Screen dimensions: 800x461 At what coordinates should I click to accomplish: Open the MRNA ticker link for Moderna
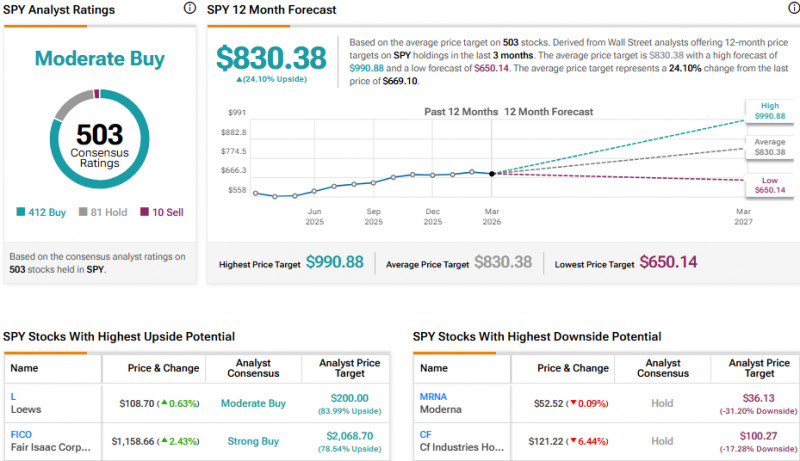[434, 396]
